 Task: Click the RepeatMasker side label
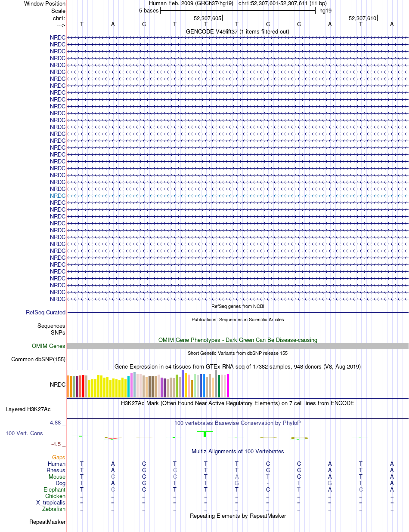(x=47, y=522)
